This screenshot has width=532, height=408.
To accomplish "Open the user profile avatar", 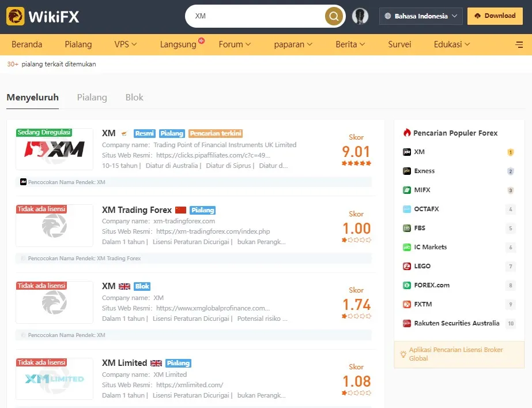I will (x=360, y=16).
